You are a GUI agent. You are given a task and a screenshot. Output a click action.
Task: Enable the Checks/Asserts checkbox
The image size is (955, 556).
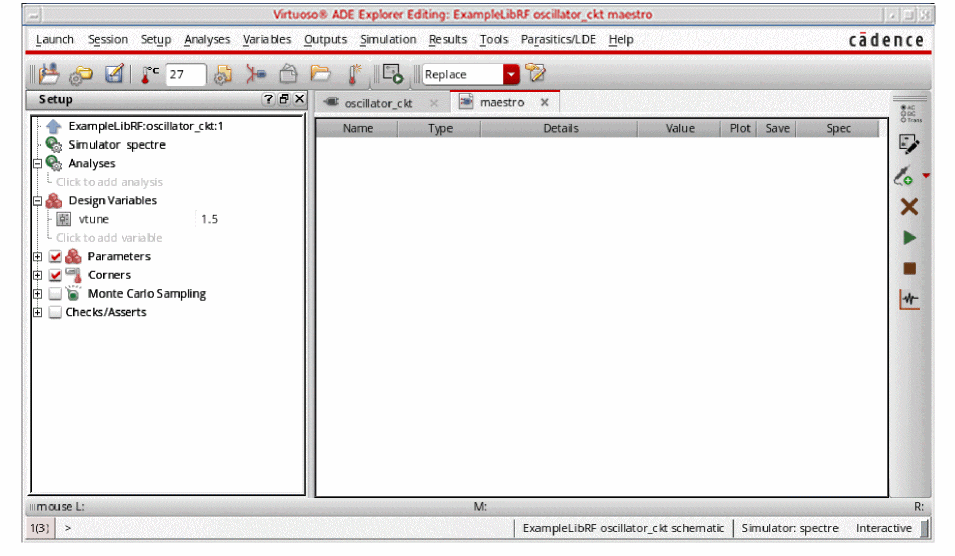(55, 312)
